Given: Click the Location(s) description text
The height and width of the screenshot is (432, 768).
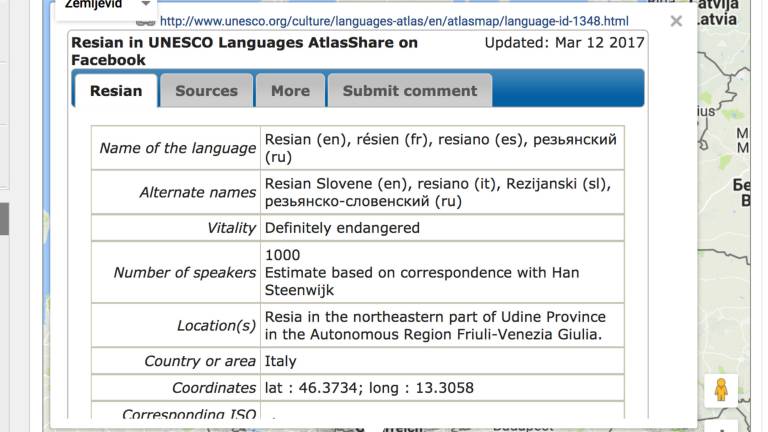Looking at the screenshot, I should pos(434,326).
